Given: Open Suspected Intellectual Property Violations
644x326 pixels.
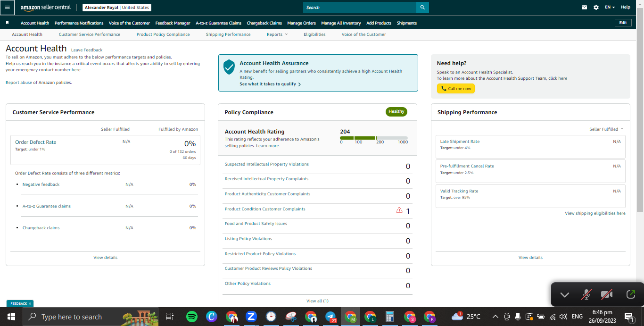Looking at the screenshot, I should click(267, 164).
